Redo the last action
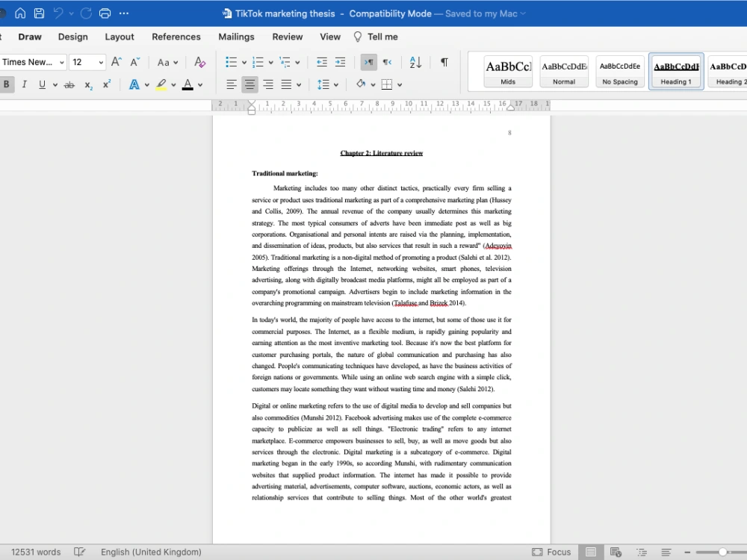The width and height of the screenshot is (747, 560). [x=86, y=13]
